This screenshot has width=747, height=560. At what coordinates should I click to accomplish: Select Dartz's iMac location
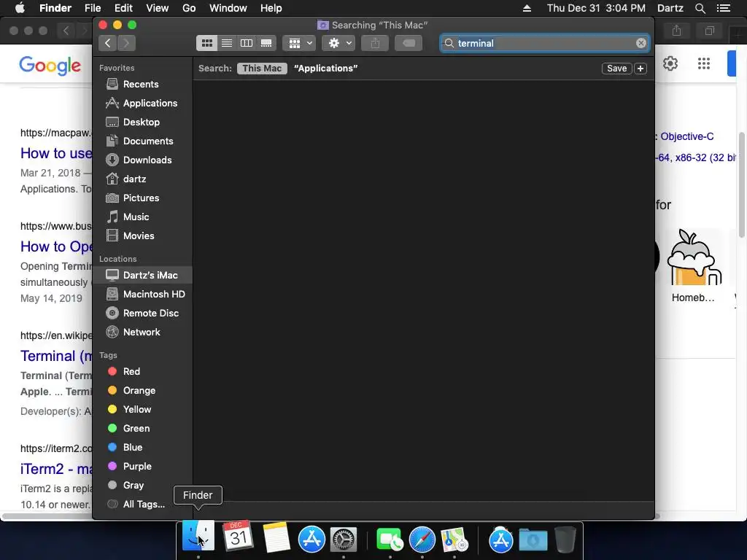[x=142, y=275]
